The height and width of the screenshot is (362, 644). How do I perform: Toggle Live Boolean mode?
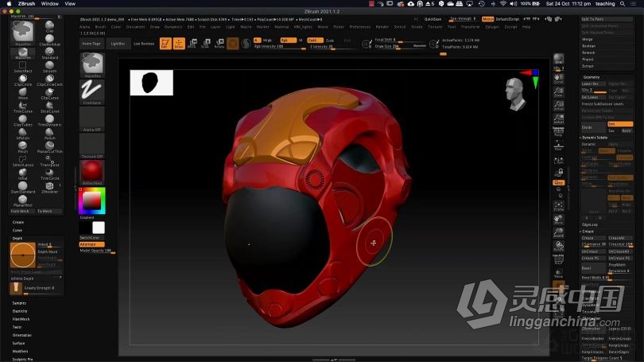[144, 44]
